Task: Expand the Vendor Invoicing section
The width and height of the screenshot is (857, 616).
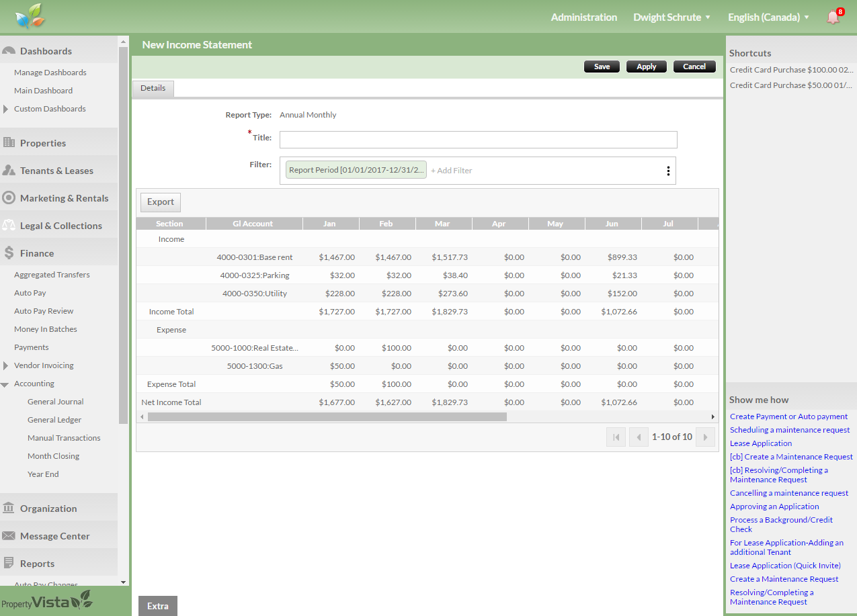Action: (5, 365)
